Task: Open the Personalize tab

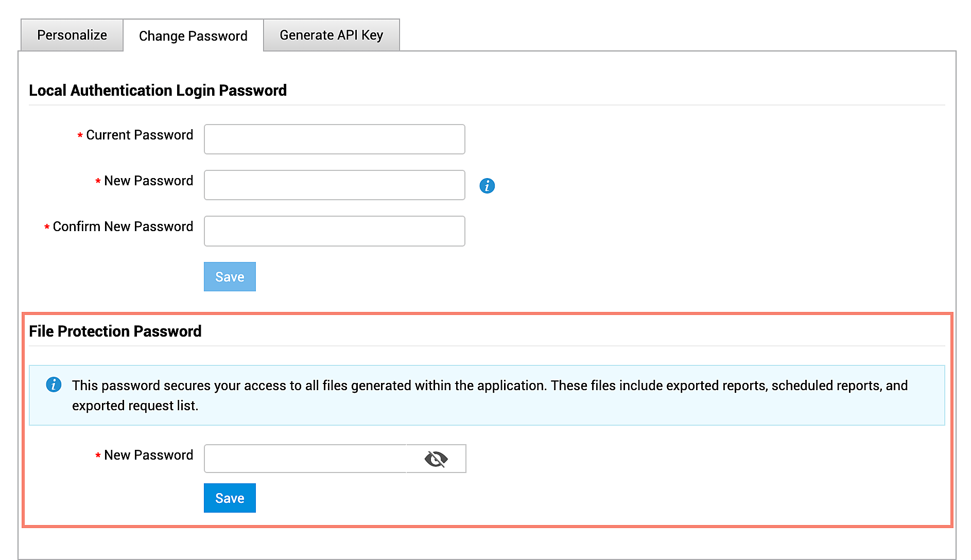Action: click(x=72, y=35)
